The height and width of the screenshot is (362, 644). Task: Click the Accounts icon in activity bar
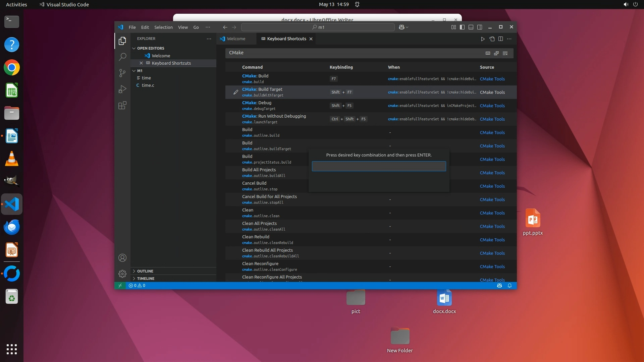coord(122,258)
